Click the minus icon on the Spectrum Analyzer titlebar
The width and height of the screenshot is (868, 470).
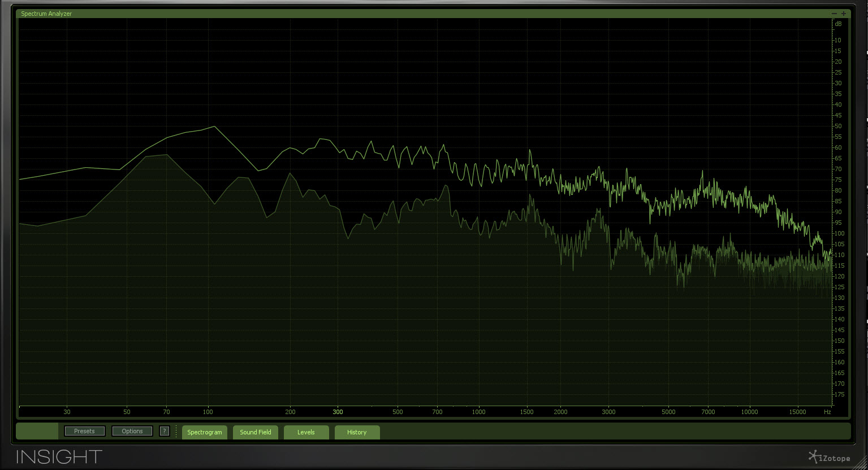(x=834, y=13)
